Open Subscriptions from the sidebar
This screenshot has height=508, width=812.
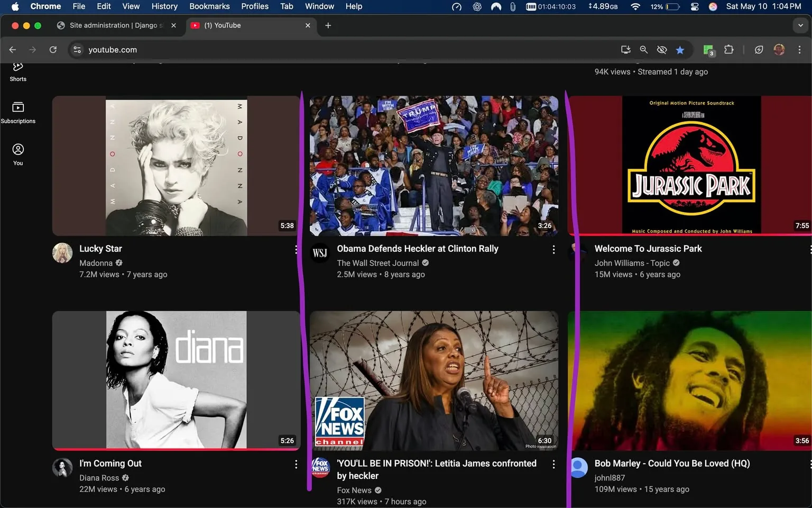[17, 111]
